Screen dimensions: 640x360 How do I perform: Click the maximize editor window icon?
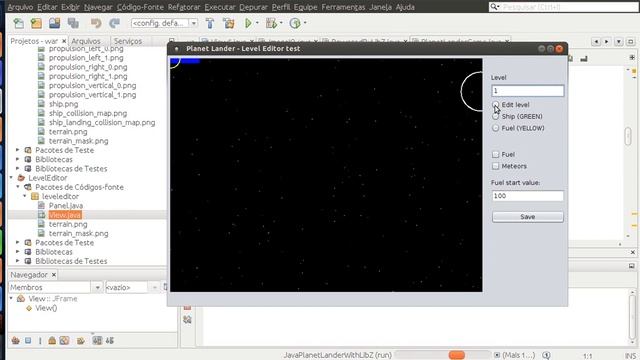tap(630, 42)
